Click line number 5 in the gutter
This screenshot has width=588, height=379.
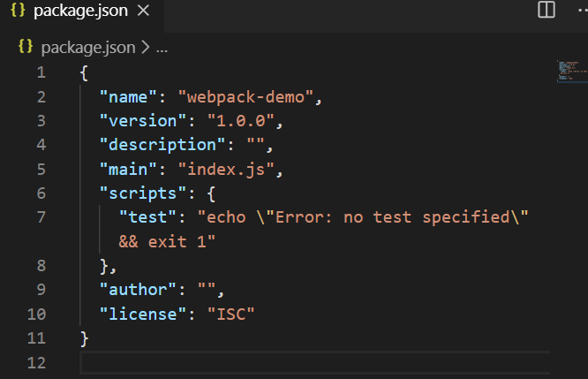point(41,170)
